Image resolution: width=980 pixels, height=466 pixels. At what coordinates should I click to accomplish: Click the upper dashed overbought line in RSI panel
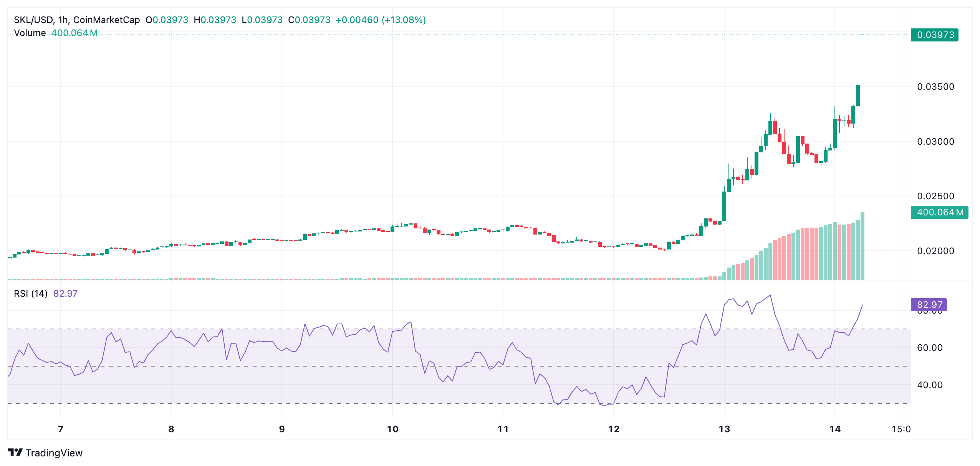(461, 329)
